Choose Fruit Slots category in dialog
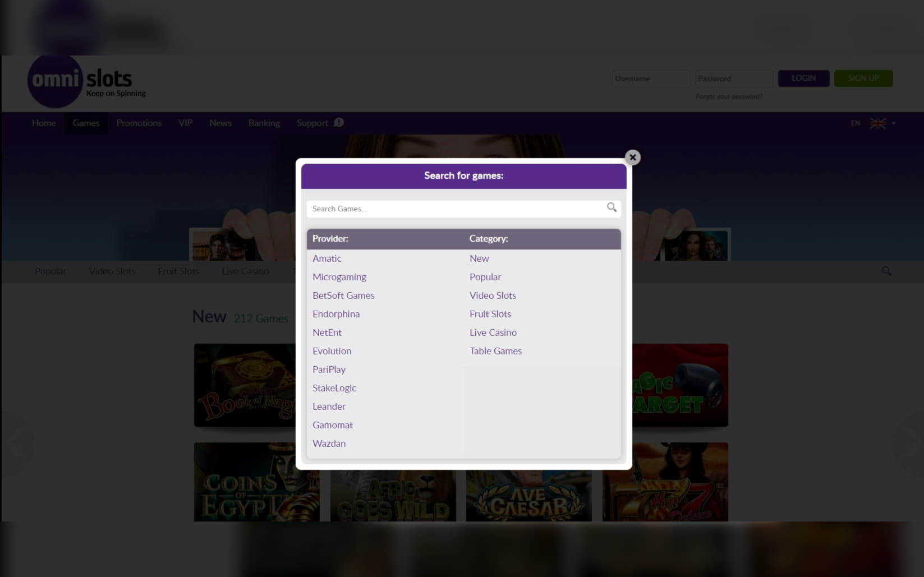The height and width of the screenshot is (577, 924). (490, 314)
